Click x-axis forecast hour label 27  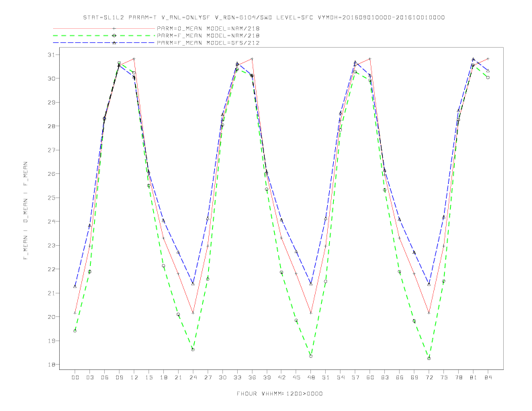(208, 377)
